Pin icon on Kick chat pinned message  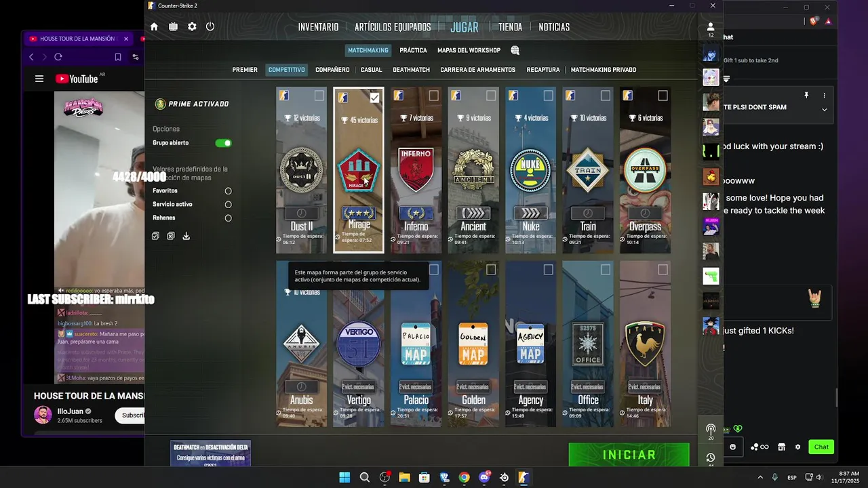tap(806, 96)
